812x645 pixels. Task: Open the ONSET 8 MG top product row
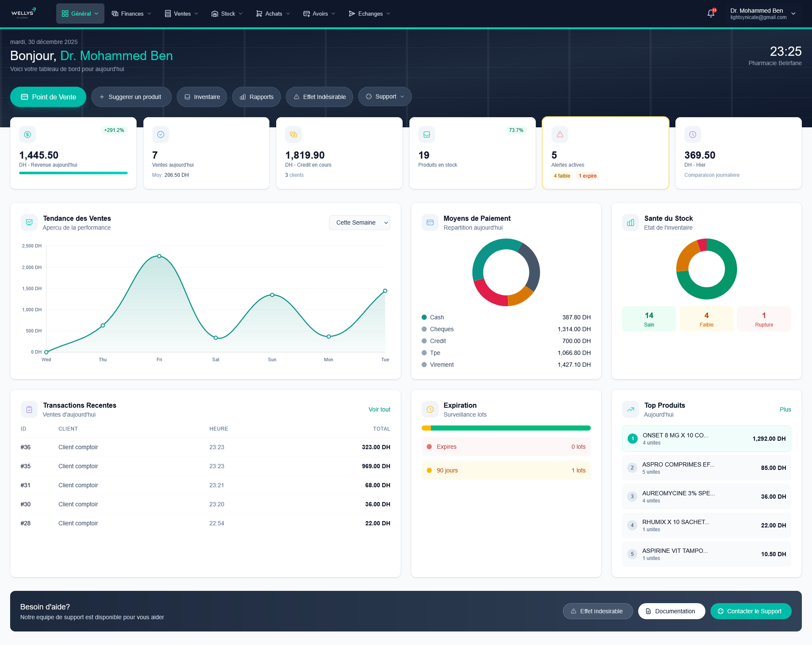click(x=706, y=439)
